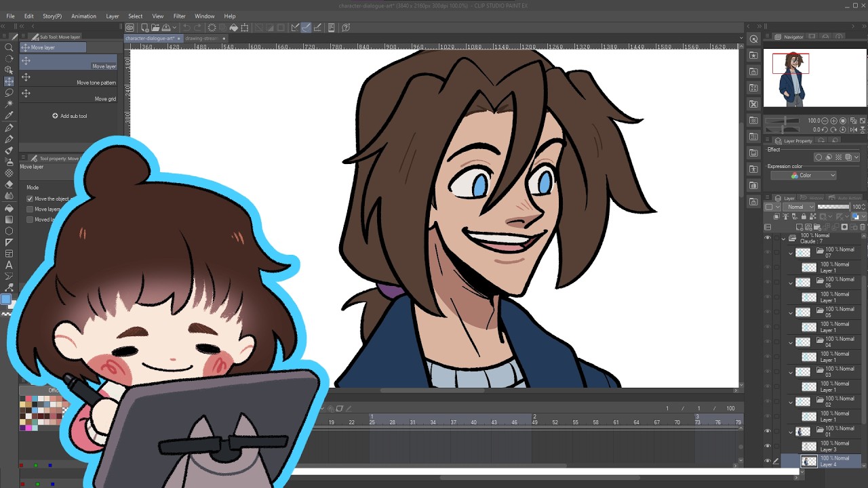The image size is (868, 488).
Task: Click the Navigator canvas thumbnail
Action: [815, 78]
